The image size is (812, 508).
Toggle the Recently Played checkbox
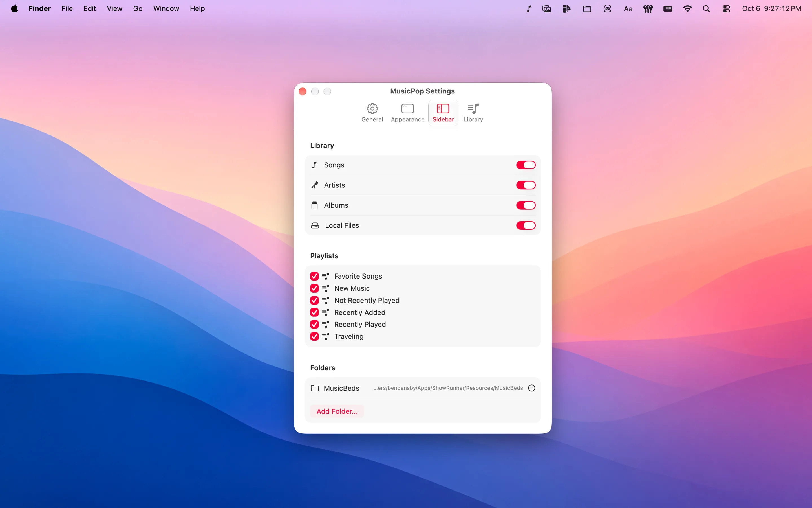click(314, 324)
